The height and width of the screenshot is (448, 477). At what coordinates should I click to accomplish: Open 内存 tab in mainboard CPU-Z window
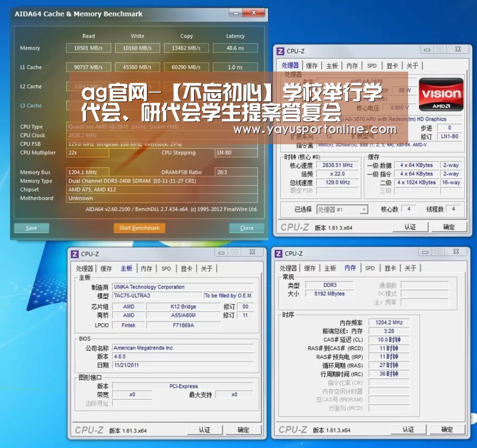click(146, 268)
